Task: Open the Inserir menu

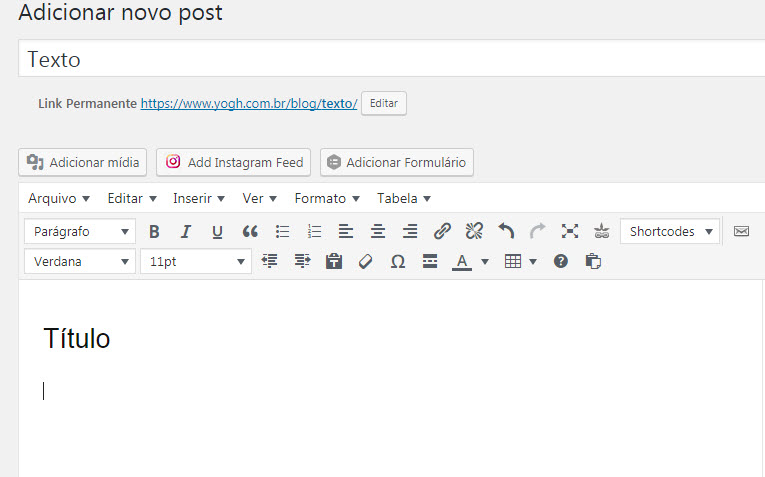Action: [199, 199]
